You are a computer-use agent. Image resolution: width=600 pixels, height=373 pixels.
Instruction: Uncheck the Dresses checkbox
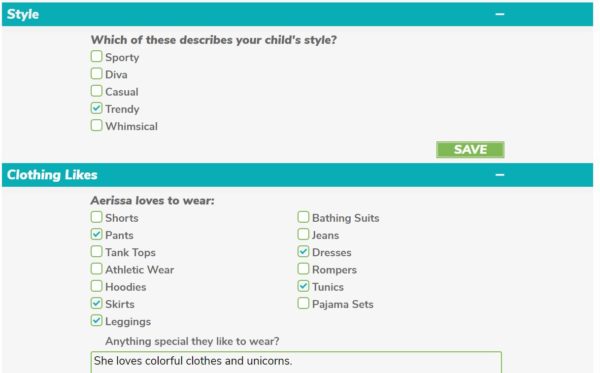point(303,251)
